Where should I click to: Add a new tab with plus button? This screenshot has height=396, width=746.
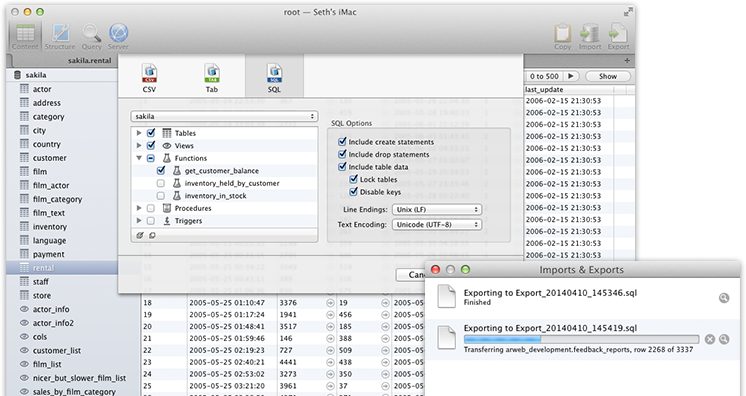click(x=627, y=60)
